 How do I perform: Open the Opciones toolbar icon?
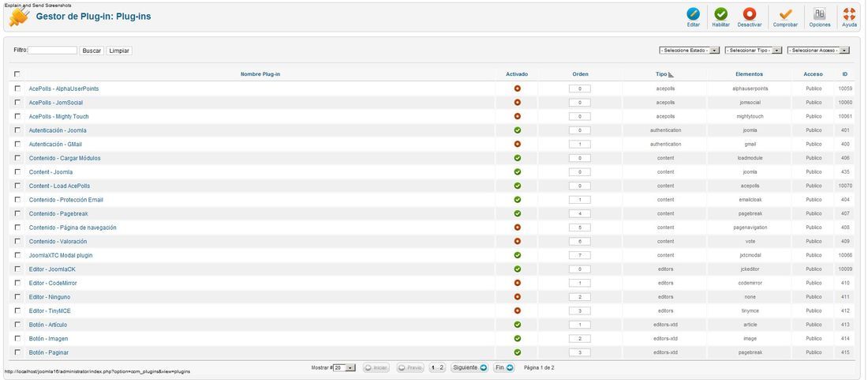coord(819,14)
